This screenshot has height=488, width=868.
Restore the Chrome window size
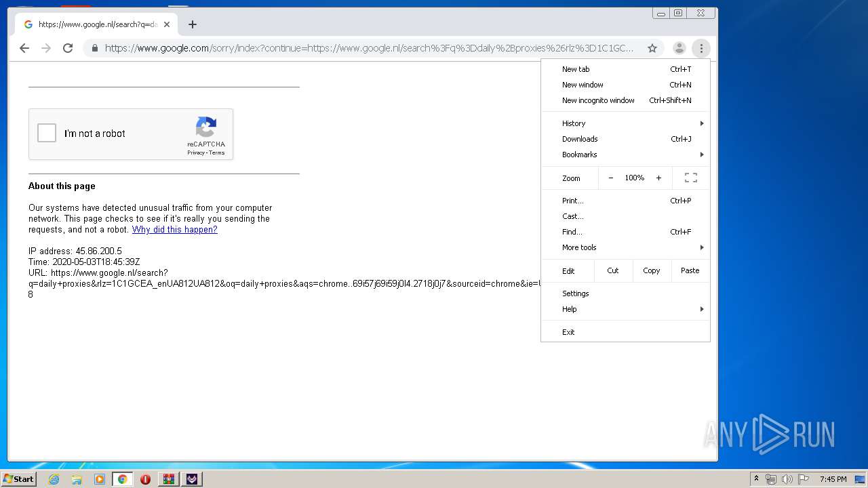[x=678, y=13]
